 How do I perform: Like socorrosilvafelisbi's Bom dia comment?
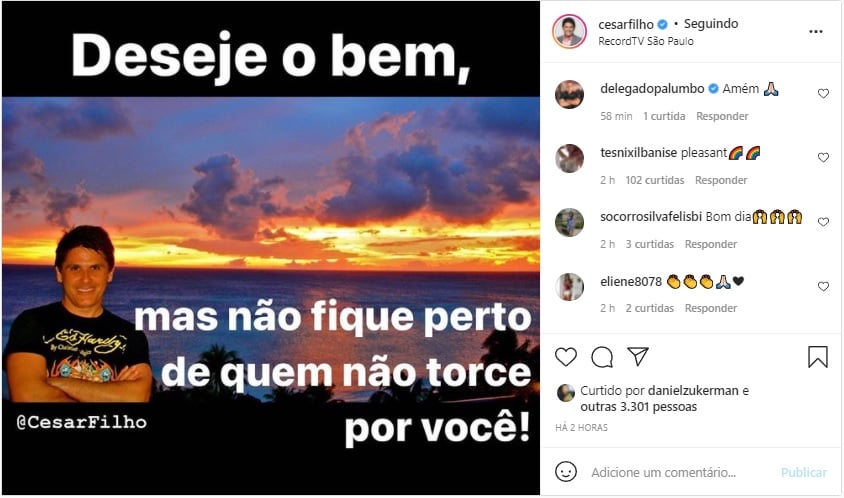click(823, 222)
